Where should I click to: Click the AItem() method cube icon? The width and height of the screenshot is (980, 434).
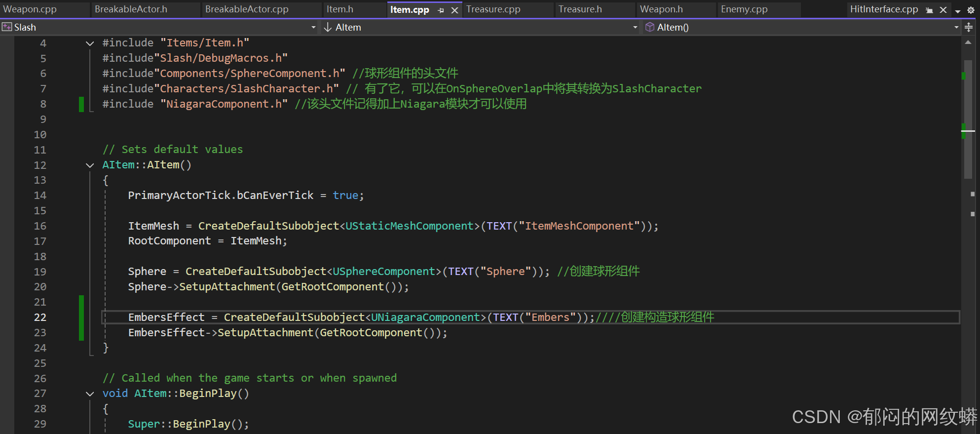(650, 27)
